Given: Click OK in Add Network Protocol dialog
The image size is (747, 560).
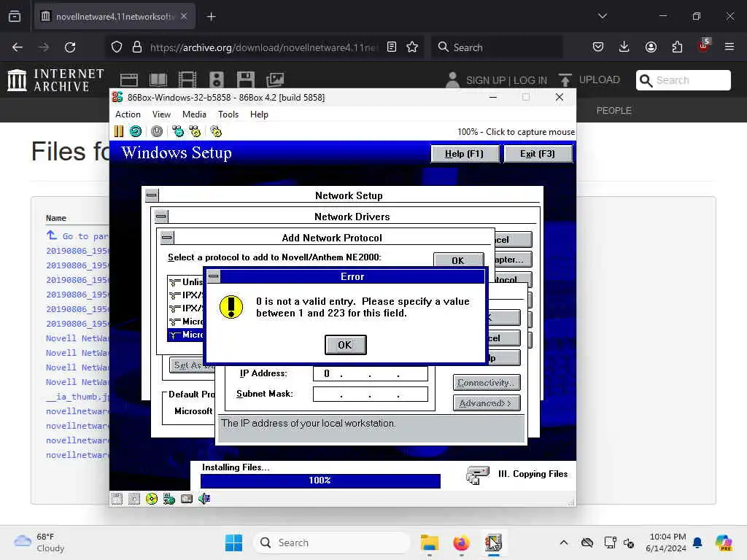Looking at the screenshot, I should [x=458, y=260].
